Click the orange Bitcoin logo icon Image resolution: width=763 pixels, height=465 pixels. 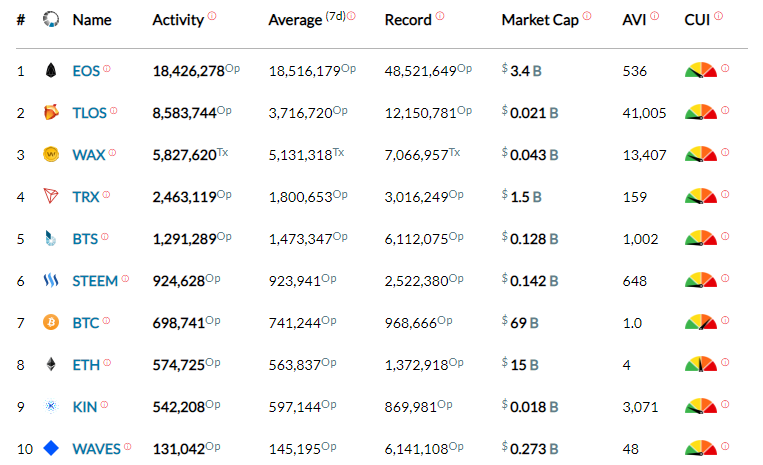tap(51, 323)
